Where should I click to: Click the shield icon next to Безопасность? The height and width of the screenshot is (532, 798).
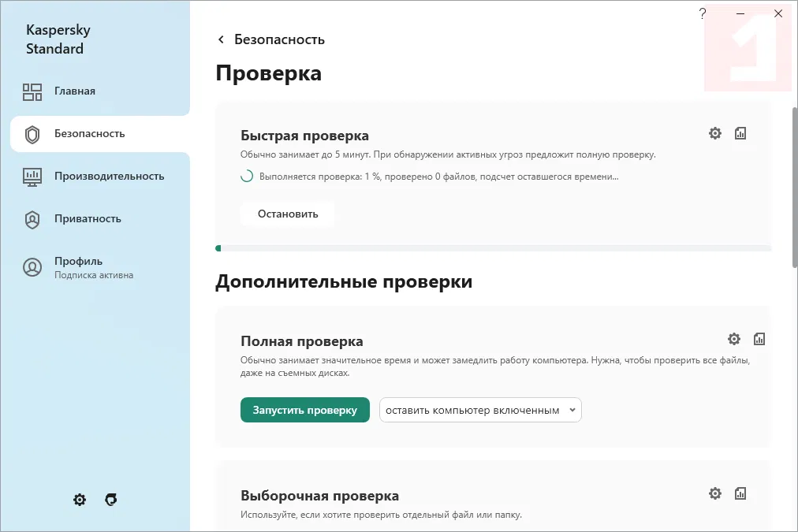pos(32,135)
